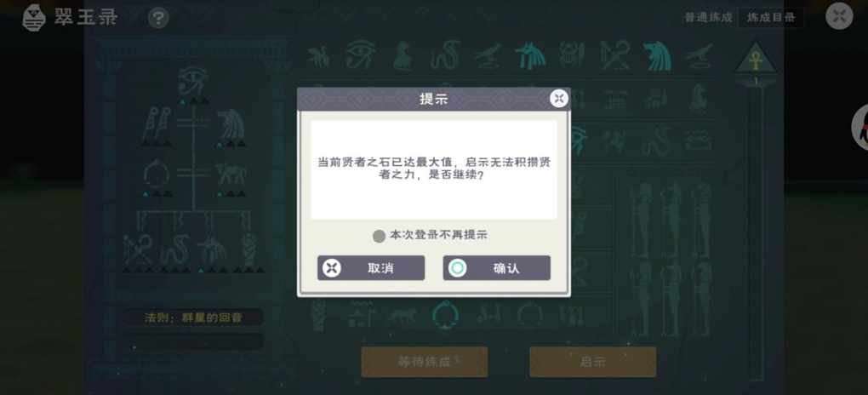
Task: Open the 炼成目录 tab
Action: pos(771,17)
